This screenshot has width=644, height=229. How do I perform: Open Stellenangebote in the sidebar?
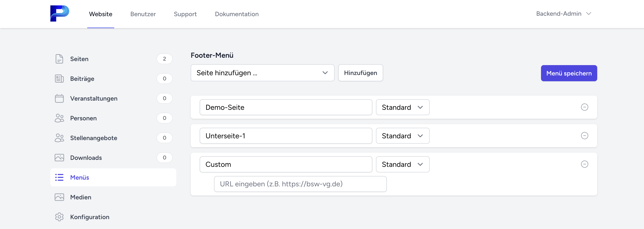click(x=94, y=138)
